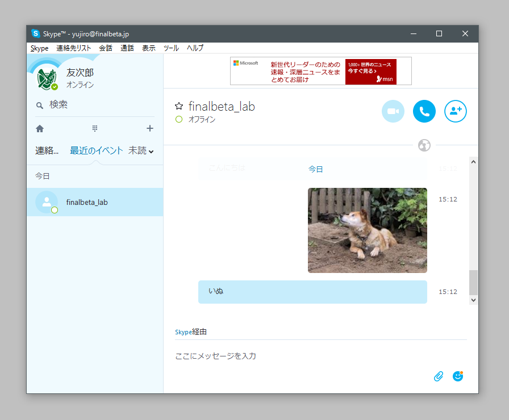
Task: Open the emoticon picker
Action: pos(457,376)
